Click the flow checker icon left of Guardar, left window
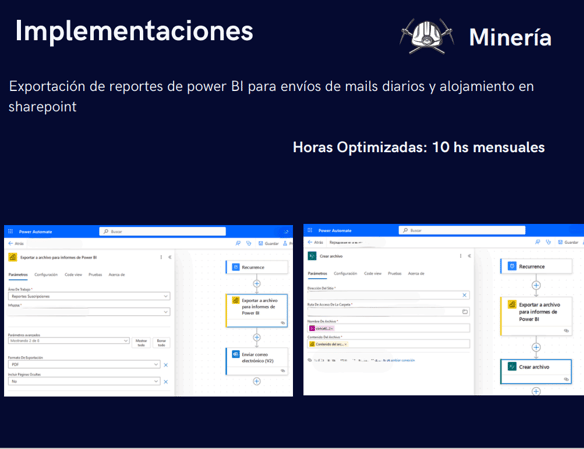 point(249,243)
